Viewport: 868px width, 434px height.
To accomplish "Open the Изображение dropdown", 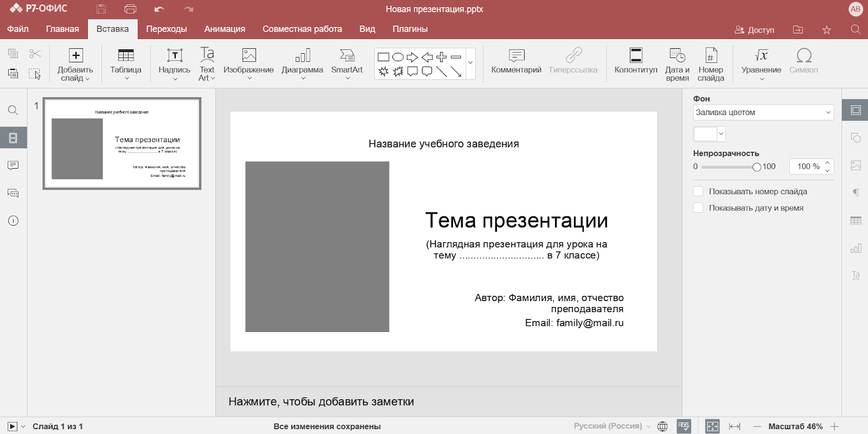I will click(x=249, y=79).
